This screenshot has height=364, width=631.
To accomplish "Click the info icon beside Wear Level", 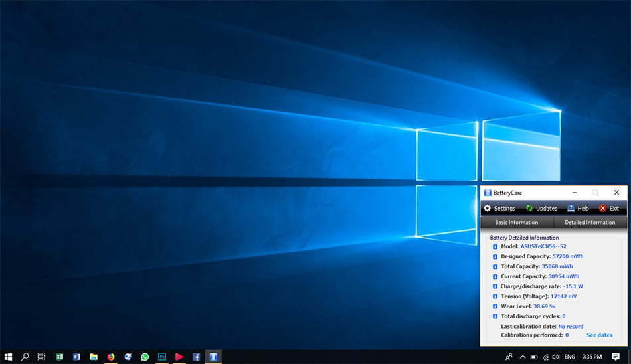I will (x=495, y=306).
